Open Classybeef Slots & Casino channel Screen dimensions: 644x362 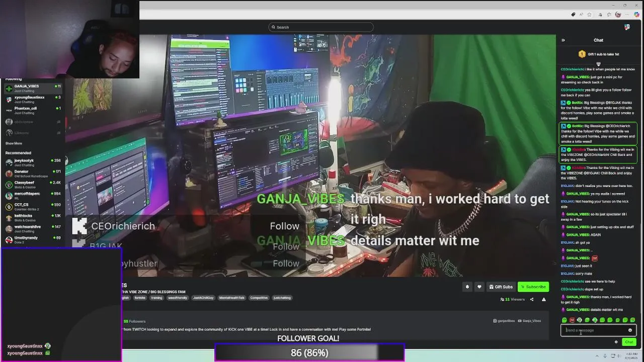[33, 185]
